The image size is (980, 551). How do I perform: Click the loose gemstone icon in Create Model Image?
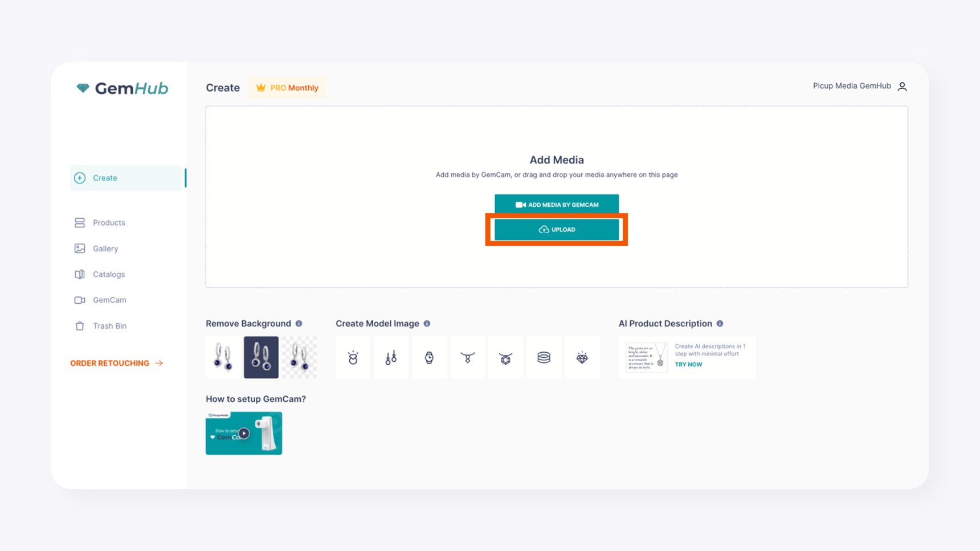coord(582,357)
